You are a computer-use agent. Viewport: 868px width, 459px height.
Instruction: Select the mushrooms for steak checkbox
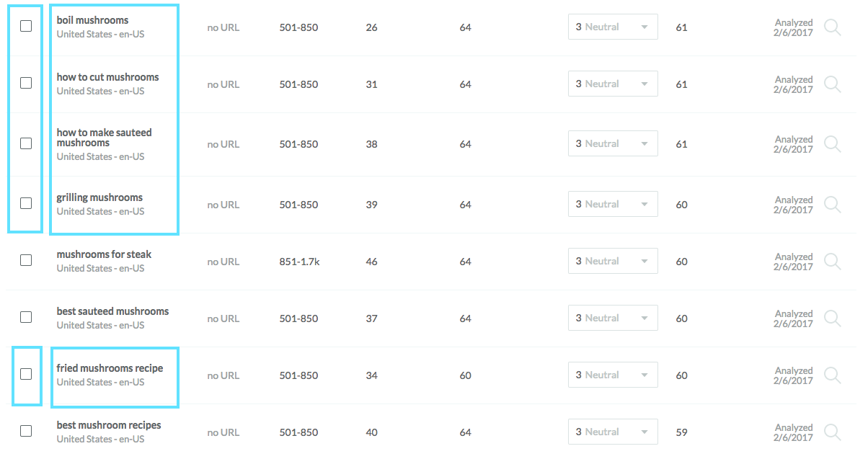26,260
